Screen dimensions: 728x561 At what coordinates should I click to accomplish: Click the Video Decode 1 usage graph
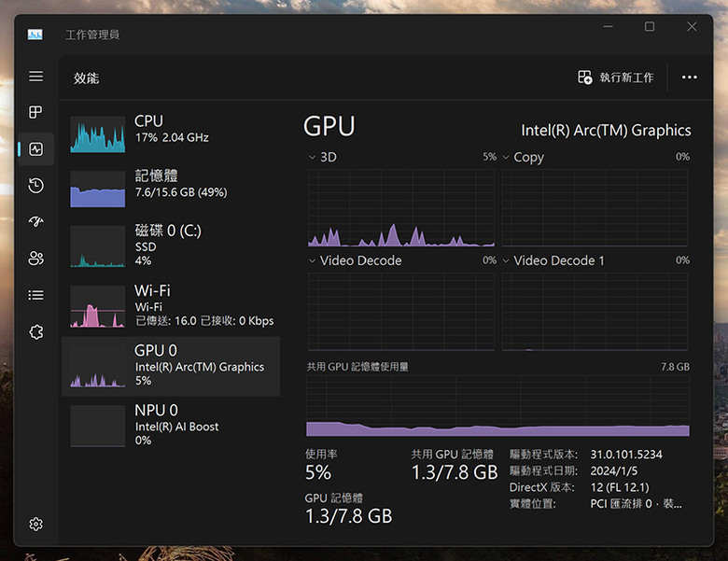click(595, 311)
